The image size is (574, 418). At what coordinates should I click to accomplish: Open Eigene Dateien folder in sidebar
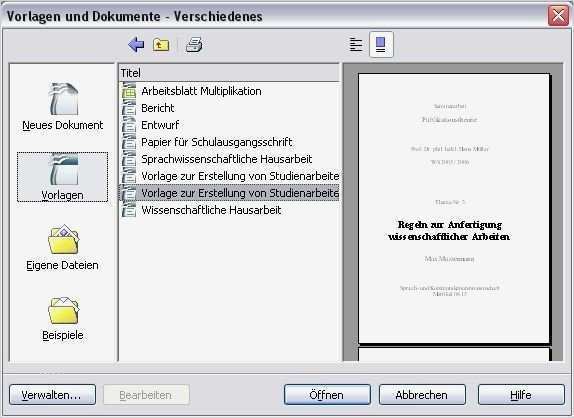pyautogui.click(x=63, y=247)
